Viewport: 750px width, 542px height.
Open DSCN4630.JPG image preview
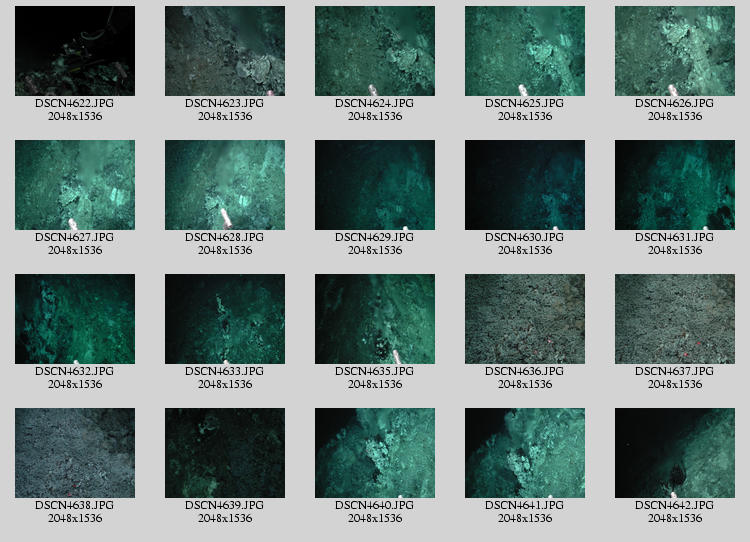pyautogui.click(x=525, y=185)
